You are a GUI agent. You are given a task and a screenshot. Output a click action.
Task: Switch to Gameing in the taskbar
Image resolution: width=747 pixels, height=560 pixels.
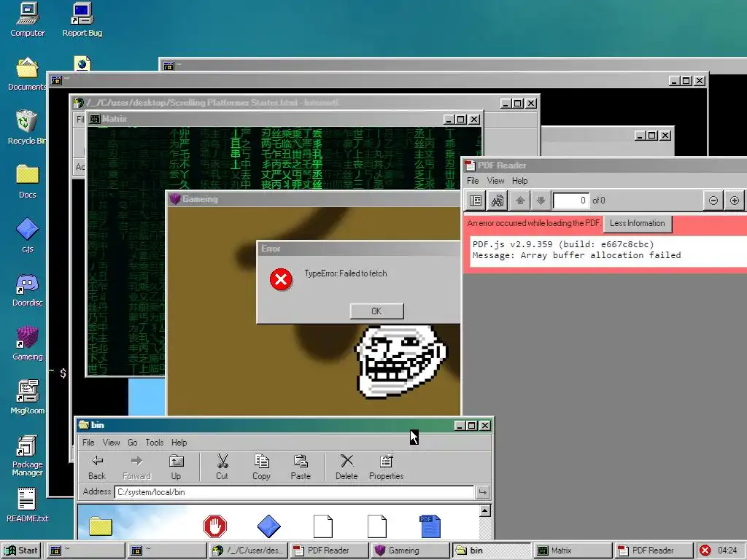(x=410, y=551)
